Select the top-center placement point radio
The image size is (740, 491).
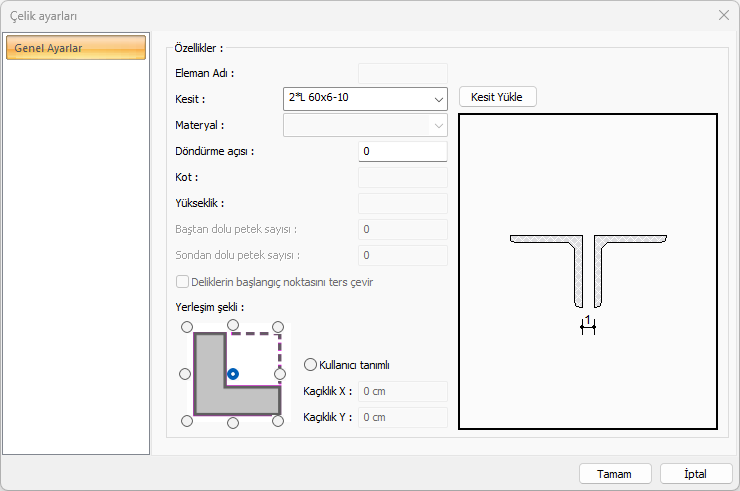233,325
